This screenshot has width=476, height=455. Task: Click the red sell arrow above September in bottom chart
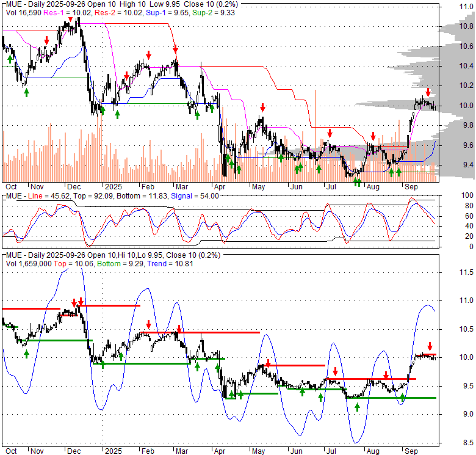click(430, 346)
